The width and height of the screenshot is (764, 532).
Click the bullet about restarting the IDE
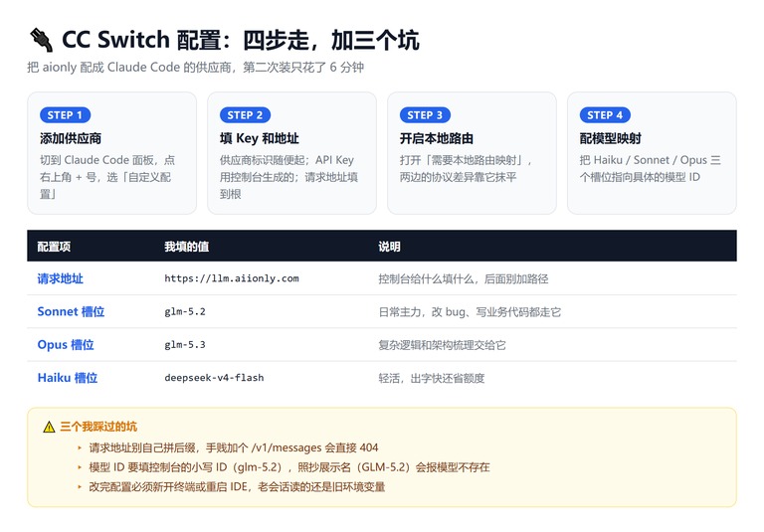237,487
